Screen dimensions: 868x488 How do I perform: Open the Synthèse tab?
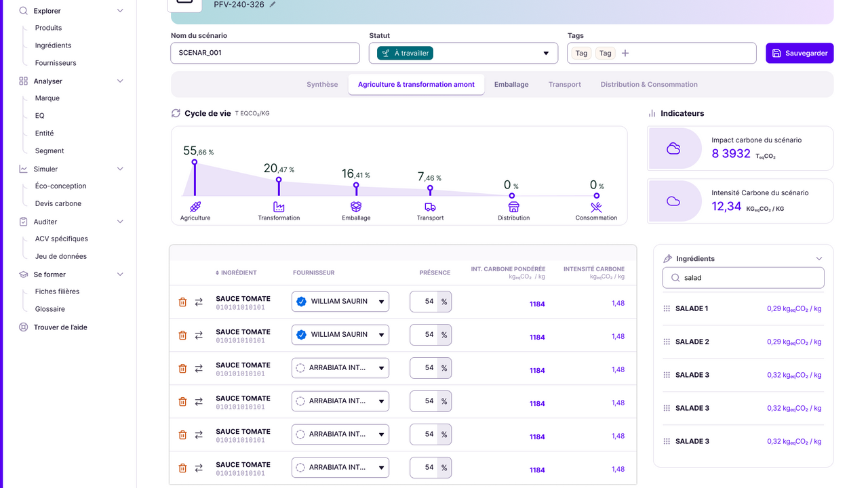(322, 85)
